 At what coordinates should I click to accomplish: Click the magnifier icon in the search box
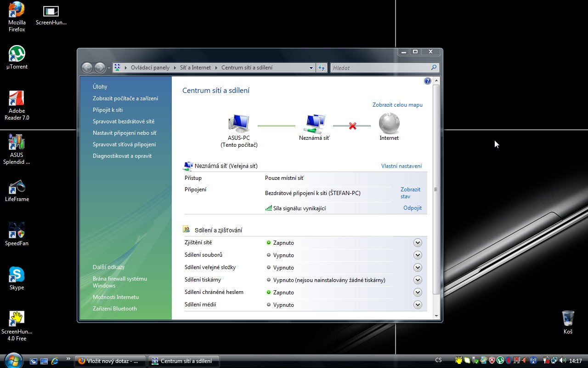[433, 68]
